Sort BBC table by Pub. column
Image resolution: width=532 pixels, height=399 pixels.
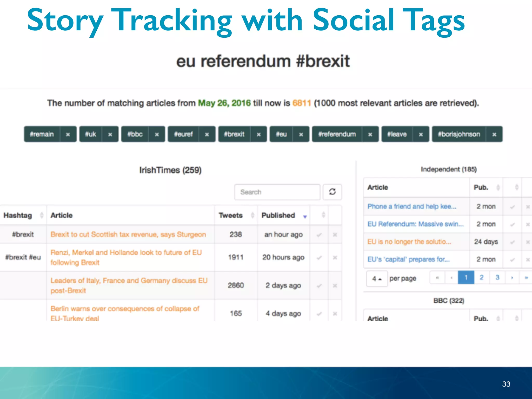[x=486, y=315]
